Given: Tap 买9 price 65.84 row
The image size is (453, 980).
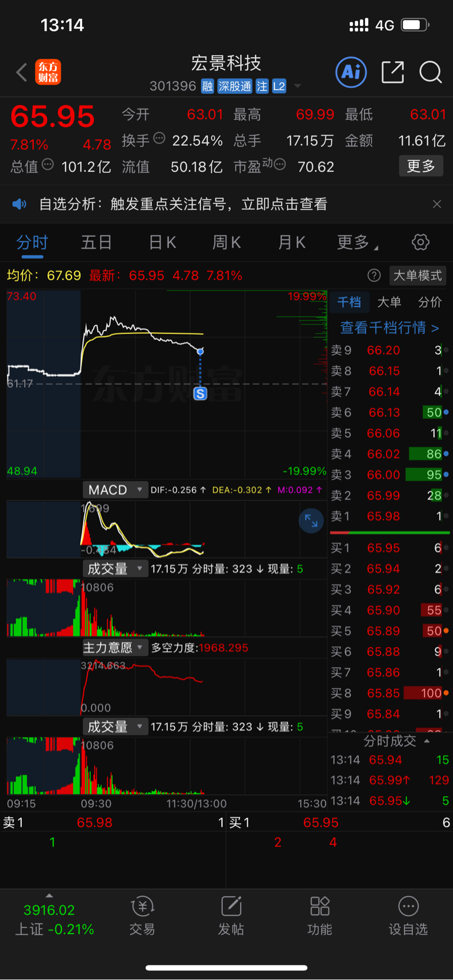Looking at the screenshot, I should click(389, 714).
